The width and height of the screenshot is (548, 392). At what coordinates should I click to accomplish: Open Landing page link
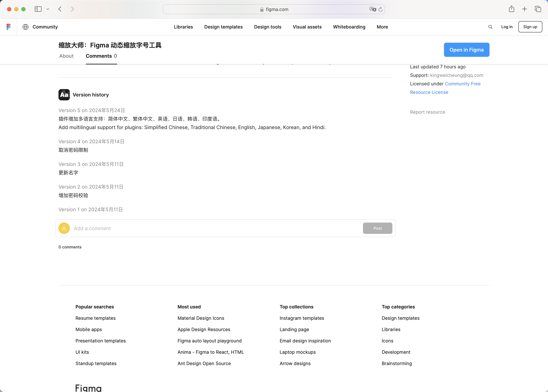point(294,329)
